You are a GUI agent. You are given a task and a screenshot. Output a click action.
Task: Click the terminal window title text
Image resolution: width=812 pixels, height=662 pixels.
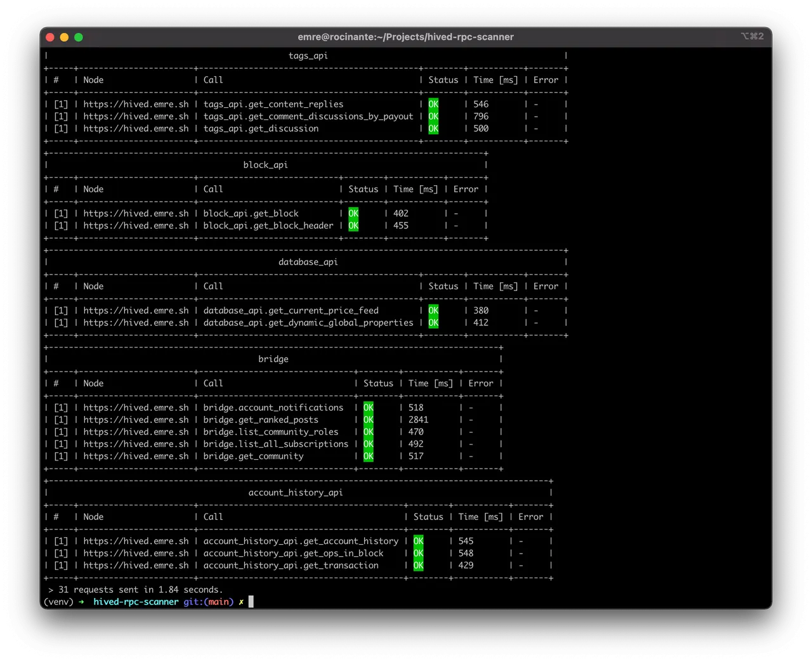point(406,37)
